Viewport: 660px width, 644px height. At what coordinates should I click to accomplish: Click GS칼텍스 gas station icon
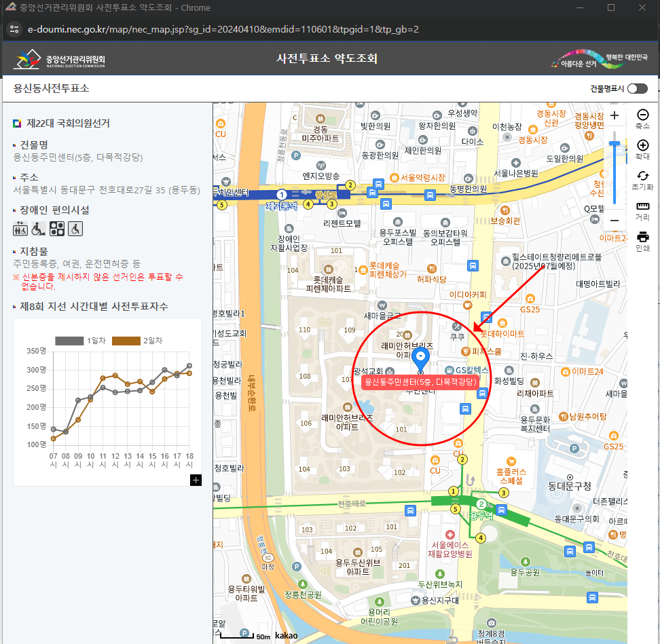pyautogui.click(x=449, y=370)
